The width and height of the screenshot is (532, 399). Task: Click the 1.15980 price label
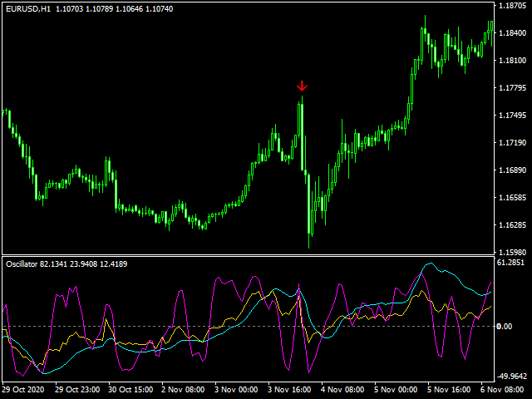coord(512,253)
